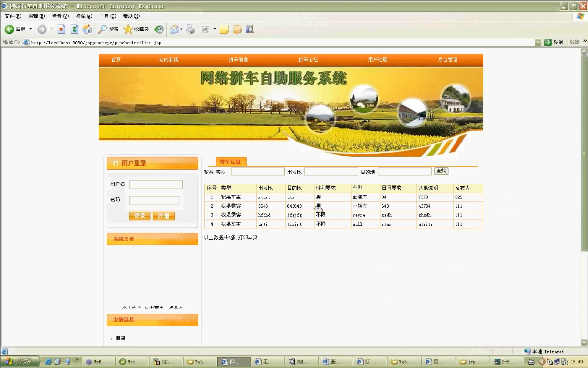
Task: Open 站内新闻 in the site navigation
Action: click(x=169, y=60)
